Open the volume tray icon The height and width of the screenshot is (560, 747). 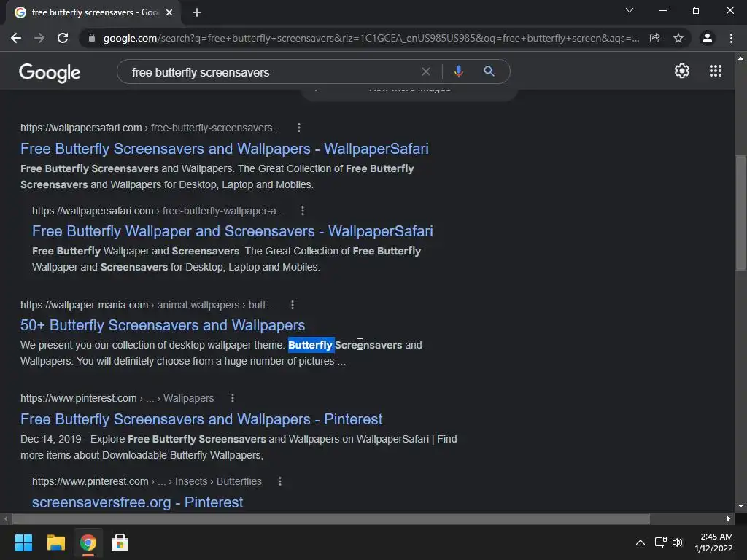(x=678, y=542)
